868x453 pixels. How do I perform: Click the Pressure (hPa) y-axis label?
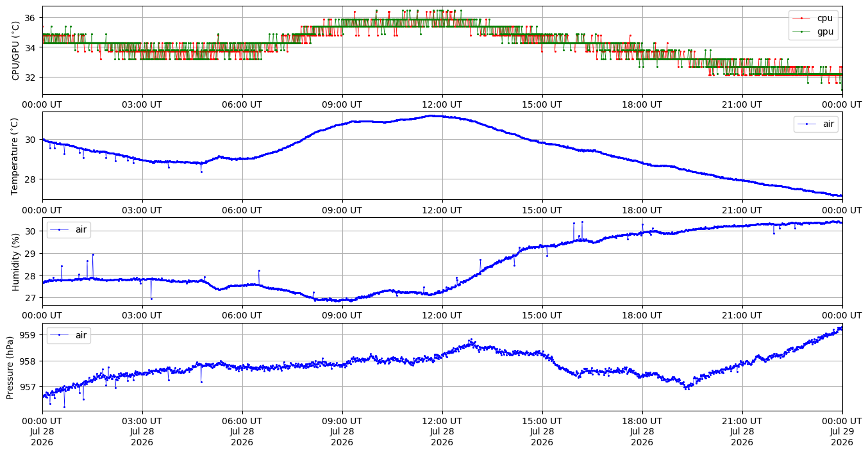pos(10,367)
